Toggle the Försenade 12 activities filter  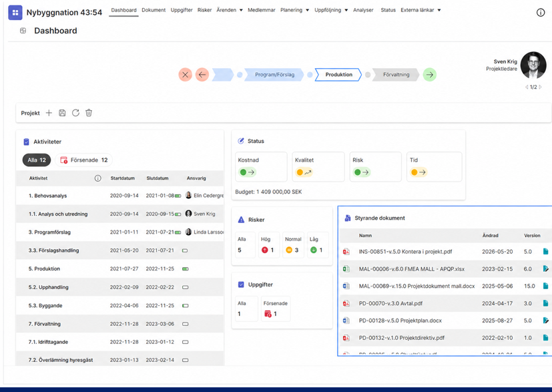pos(84,160)
